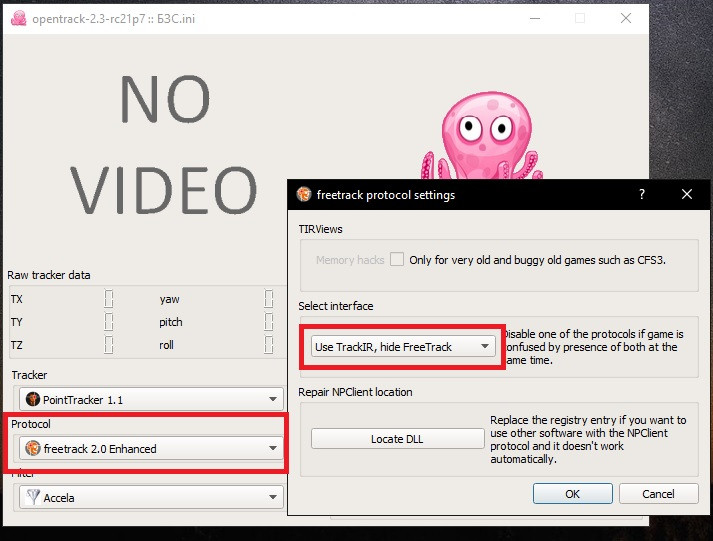Click the 'TIRViews' group label

point(320,229)
